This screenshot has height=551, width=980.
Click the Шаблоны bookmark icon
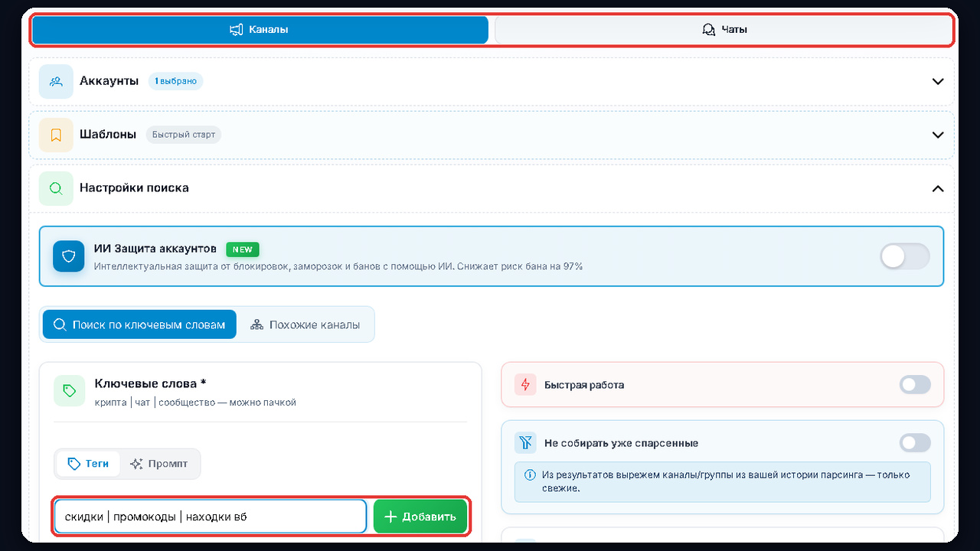pyautogui.click(x=56, y=135)
